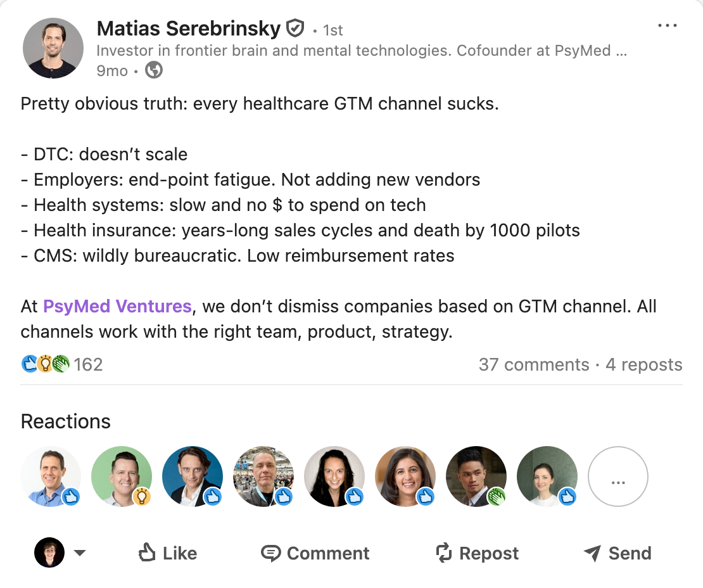
Task: Show more reactions with ellipsis circle
Action: [617, 476]
